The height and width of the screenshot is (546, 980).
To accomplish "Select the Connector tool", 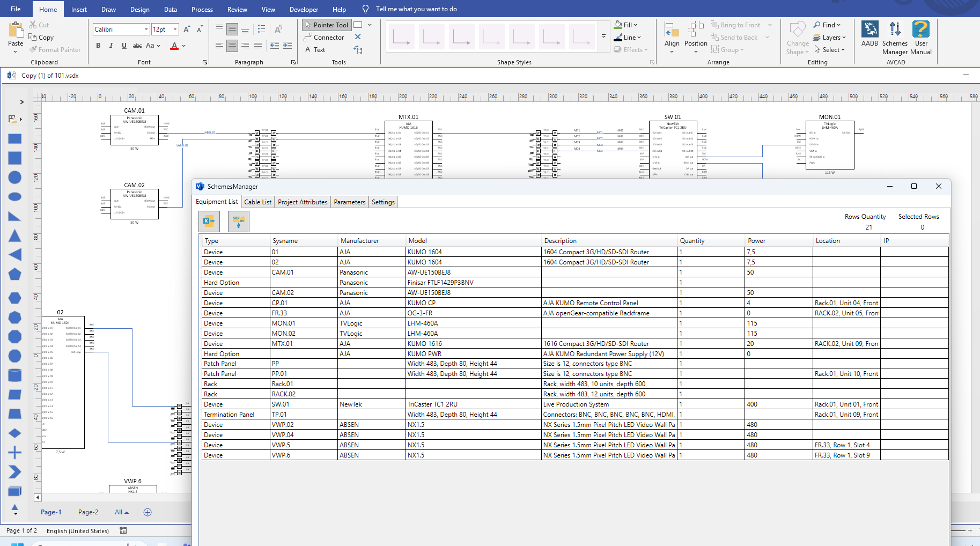I will point(324,38).
